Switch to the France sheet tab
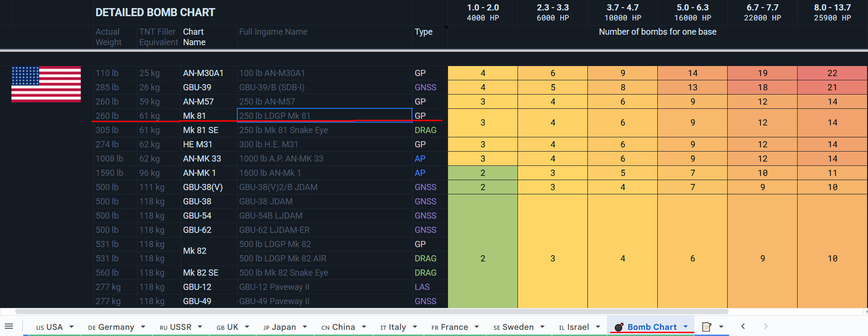The image size is (868, 336). click(x=450, y=327)
